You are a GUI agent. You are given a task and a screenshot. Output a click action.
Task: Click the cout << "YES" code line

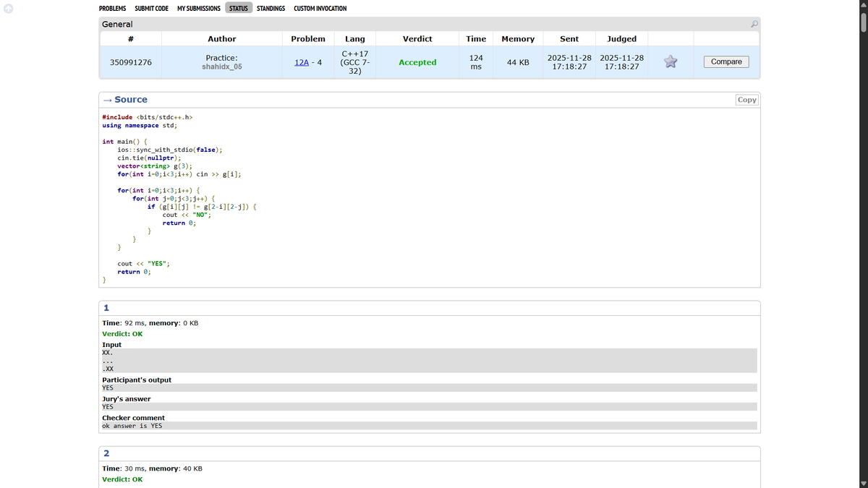click(143, 264)
